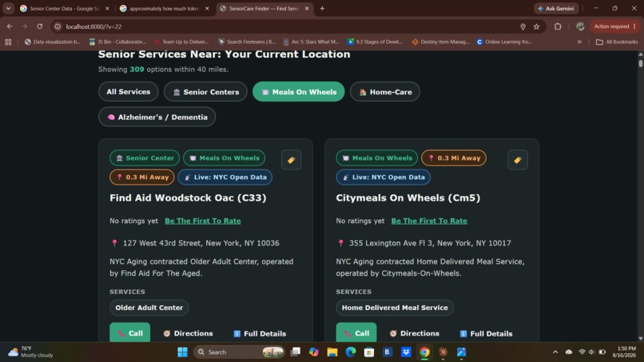Open the tab search dropdown arrow
Viewport: 644px width, 362px height.
pyautogui.click(x=8, y=8)
